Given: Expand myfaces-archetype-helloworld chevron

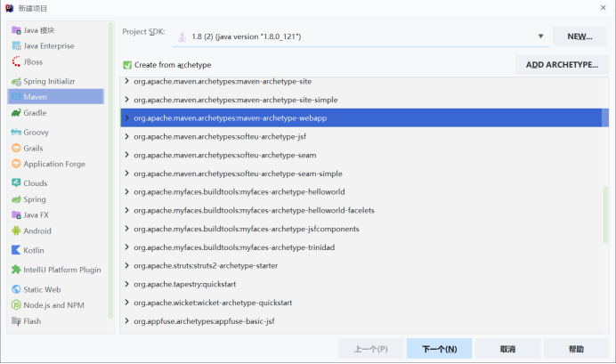Looking at the screenshot, I should click(x=126, y=191).
